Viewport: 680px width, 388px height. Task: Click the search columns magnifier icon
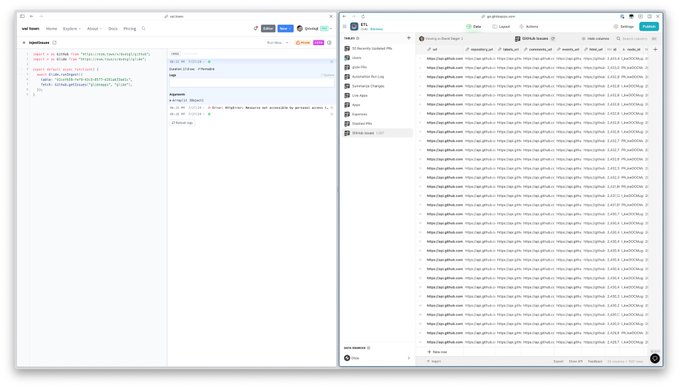point(618,39)
